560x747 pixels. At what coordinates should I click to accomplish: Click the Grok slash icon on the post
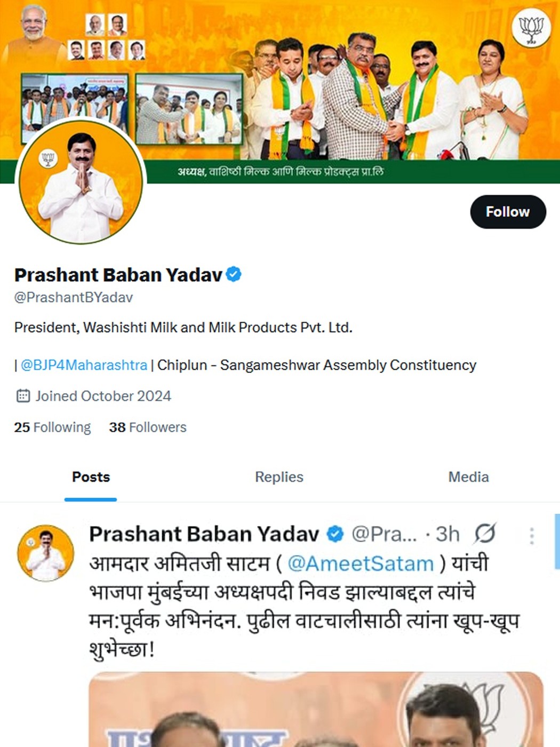[485, 534]
